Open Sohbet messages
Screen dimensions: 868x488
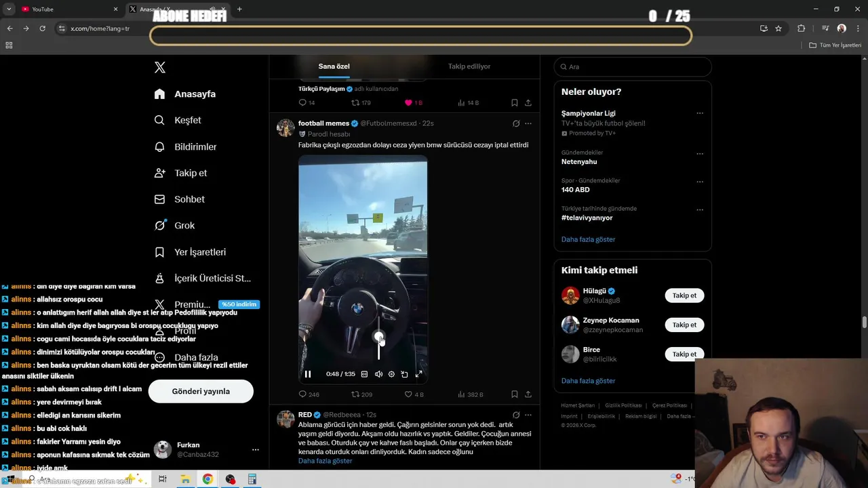(x=179, y=199)
